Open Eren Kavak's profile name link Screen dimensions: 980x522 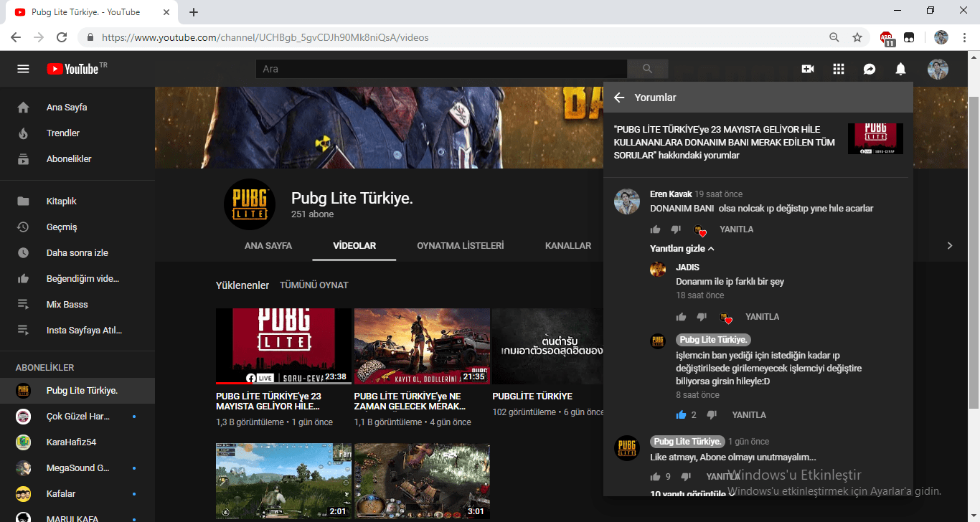tap(670, 194)
